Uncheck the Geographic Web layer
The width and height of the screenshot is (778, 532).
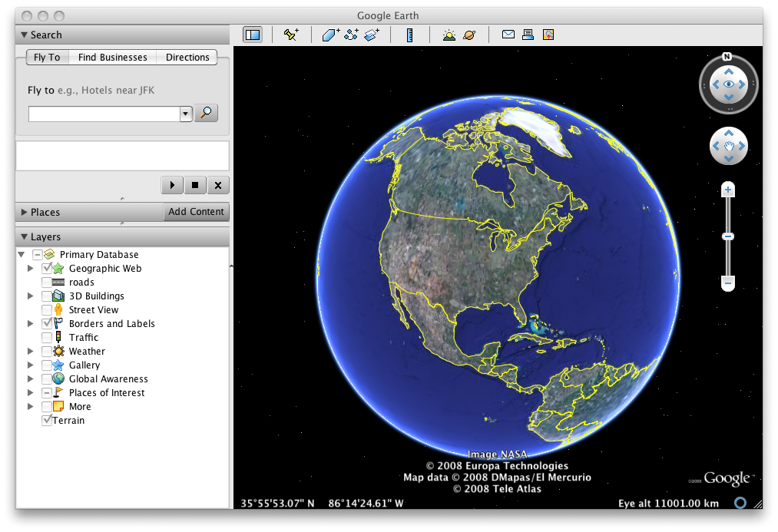[x=47, y=268]
